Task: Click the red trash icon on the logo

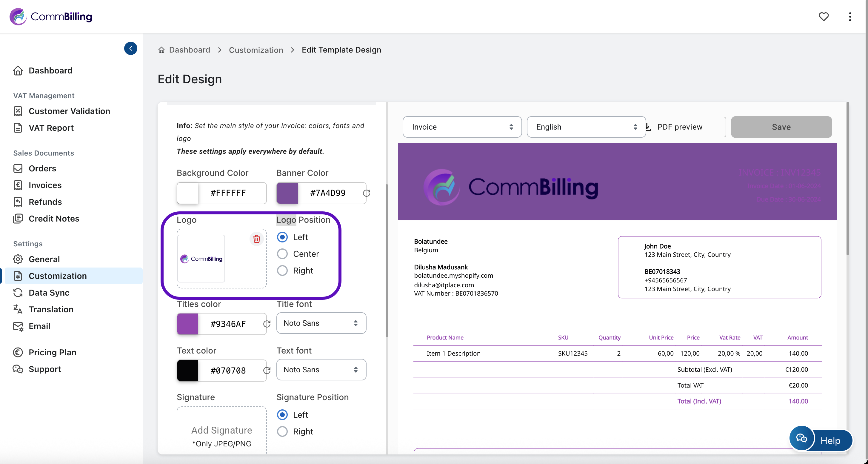Action: click(256, 239)
